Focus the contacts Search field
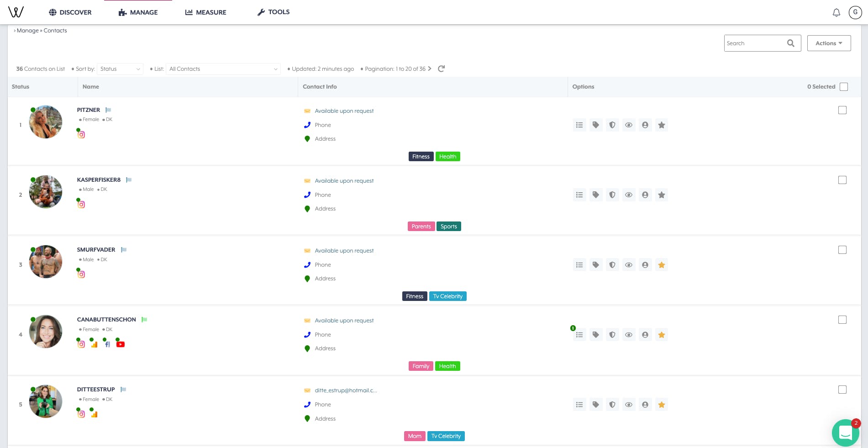 755,43
